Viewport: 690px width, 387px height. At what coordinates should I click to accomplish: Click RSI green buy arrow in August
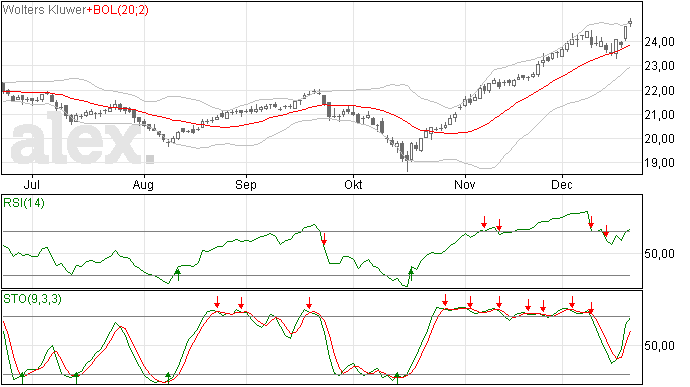click(x=178, y=275)
